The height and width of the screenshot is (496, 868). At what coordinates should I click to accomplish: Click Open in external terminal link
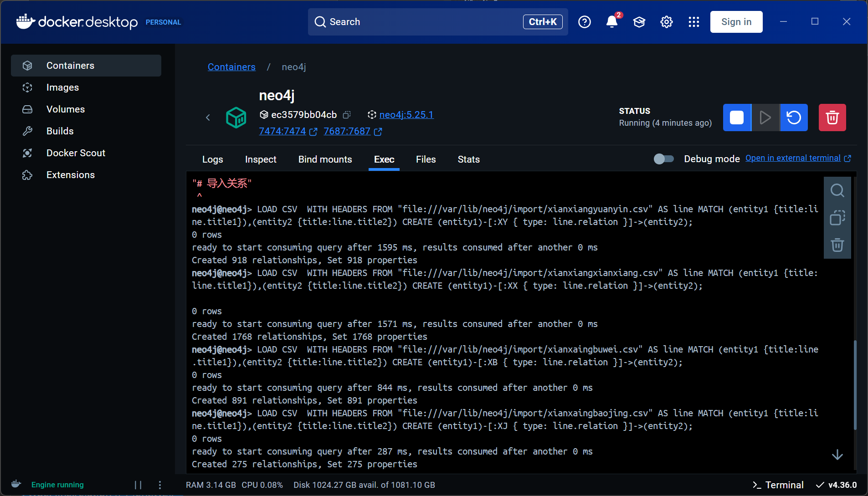pos(798,158)
